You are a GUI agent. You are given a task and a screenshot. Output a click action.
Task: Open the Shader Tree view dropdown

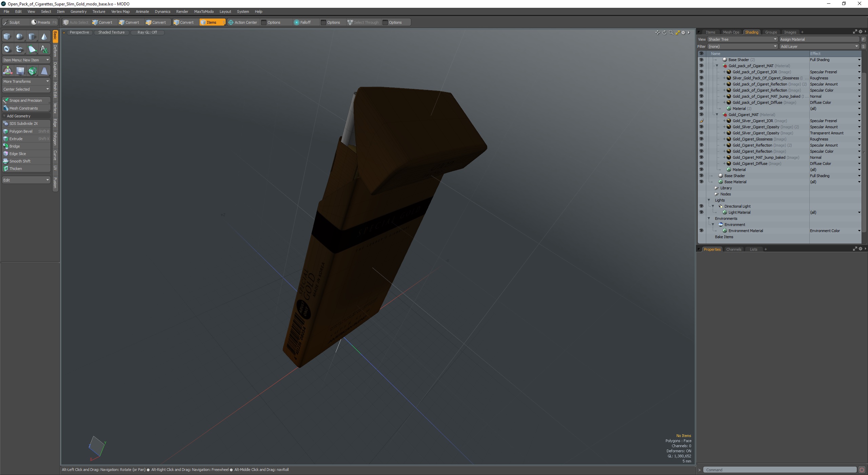[742, 39]
